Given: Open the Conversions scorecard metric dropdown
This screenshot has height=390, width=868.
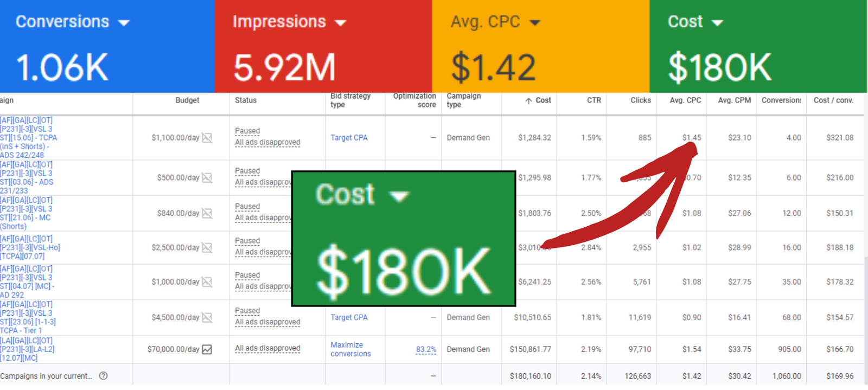Looking at the screenshot, I should (124, 23).
